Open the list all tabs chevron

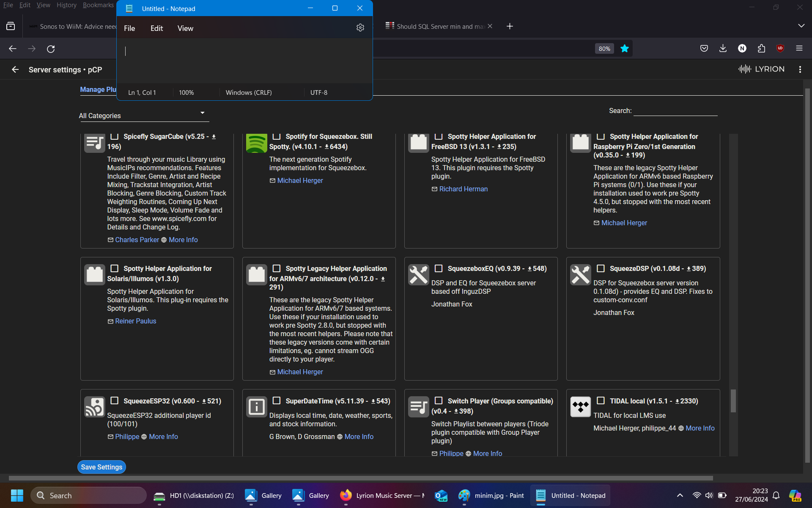(801, 26)
